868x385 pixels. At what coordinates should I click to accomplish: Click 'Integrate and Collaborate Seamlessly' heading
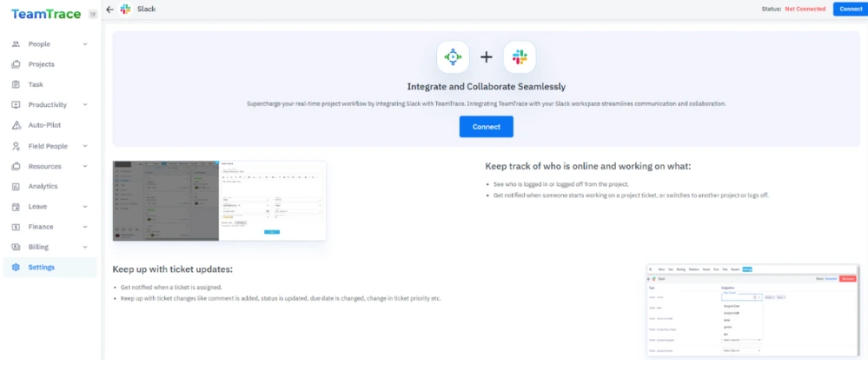click(486, 87)
